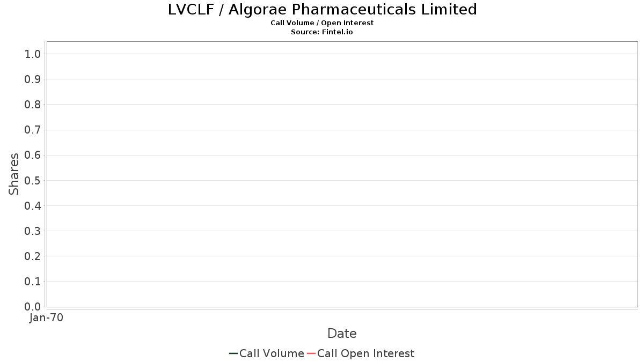The height and width of the screenshot is (362, 644).
Task: Click the Source: Fintel.io text
Action: (322, 32)
